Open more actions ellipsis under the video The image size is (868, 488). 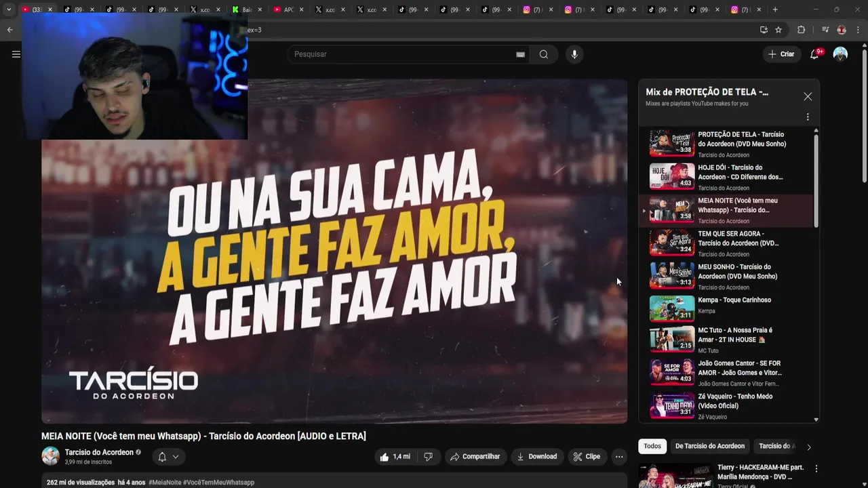(x=619, y=457)
